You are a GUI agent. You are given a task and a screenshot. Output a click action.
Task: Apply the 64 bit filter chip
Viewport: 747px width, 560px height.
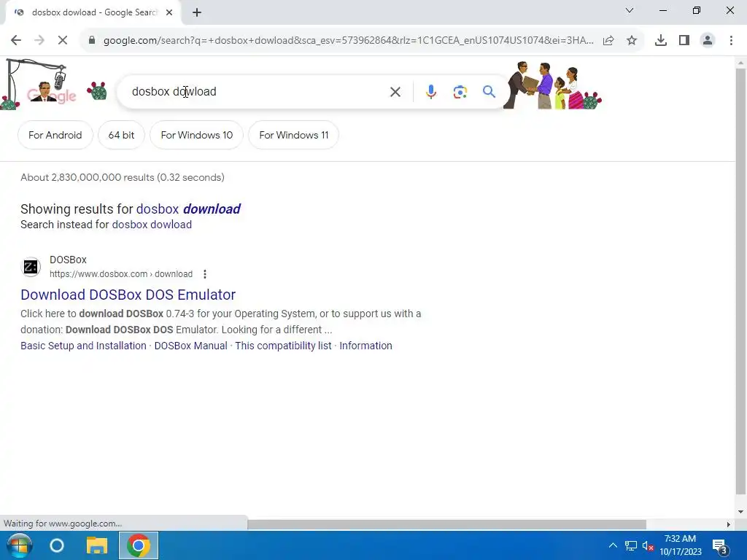tap(122, 135)
